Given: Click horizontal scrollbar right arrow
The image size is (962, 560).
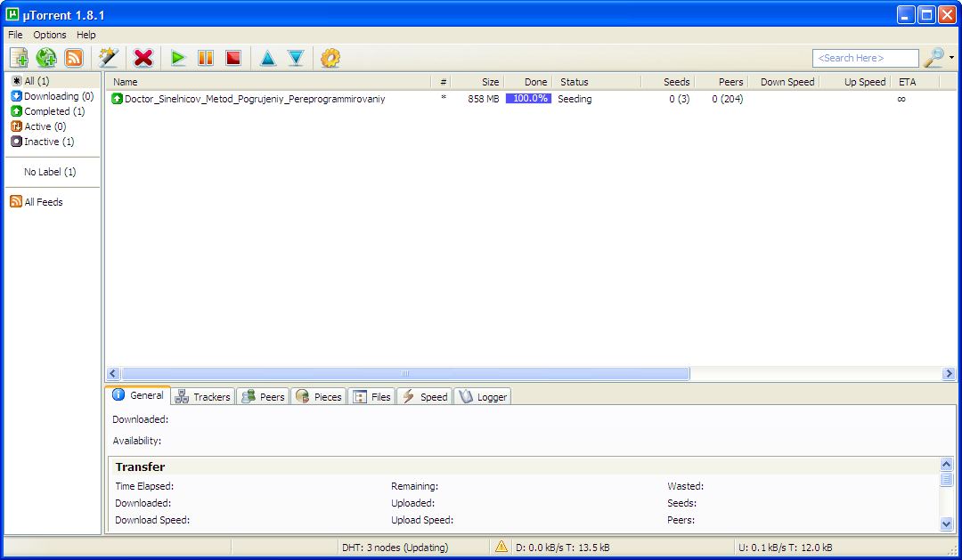Looking at the screenshot, I should (x=949, y=374).
